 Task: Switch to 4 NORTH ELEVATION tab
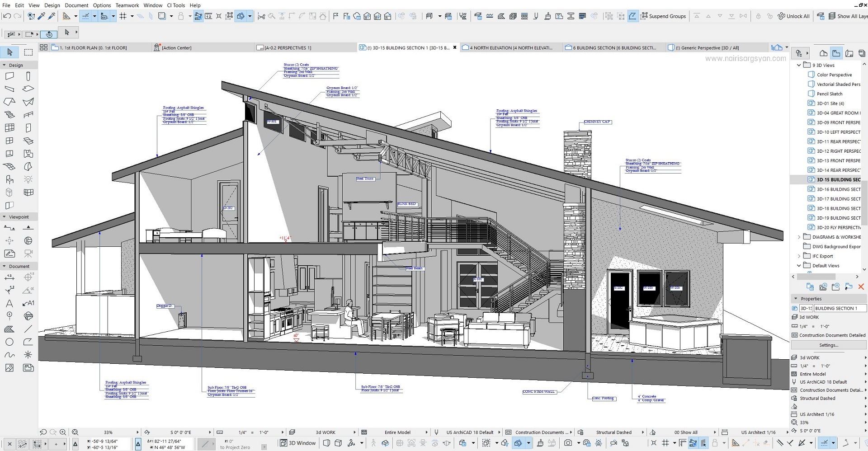(x=511, y=47)
